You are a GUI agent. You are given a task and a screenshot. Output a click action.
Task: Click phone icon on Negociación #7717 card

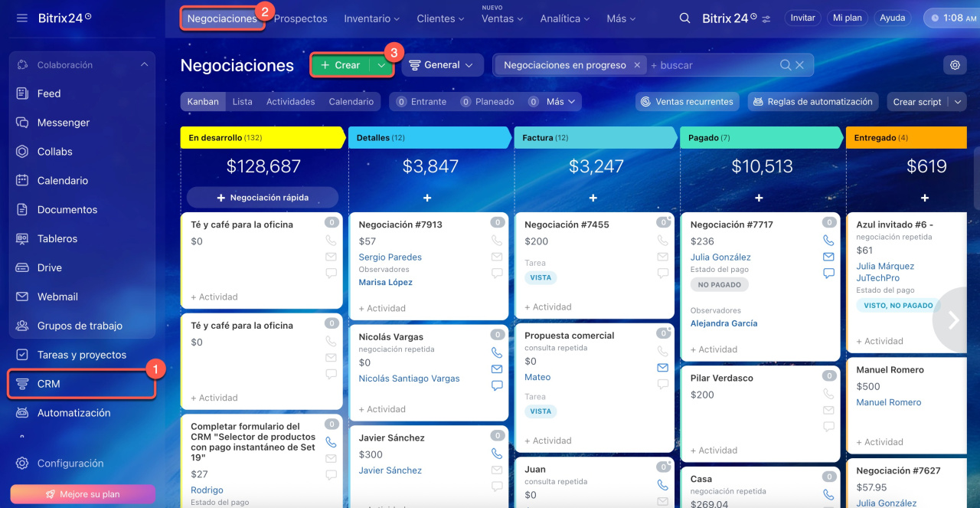[828, 240]
